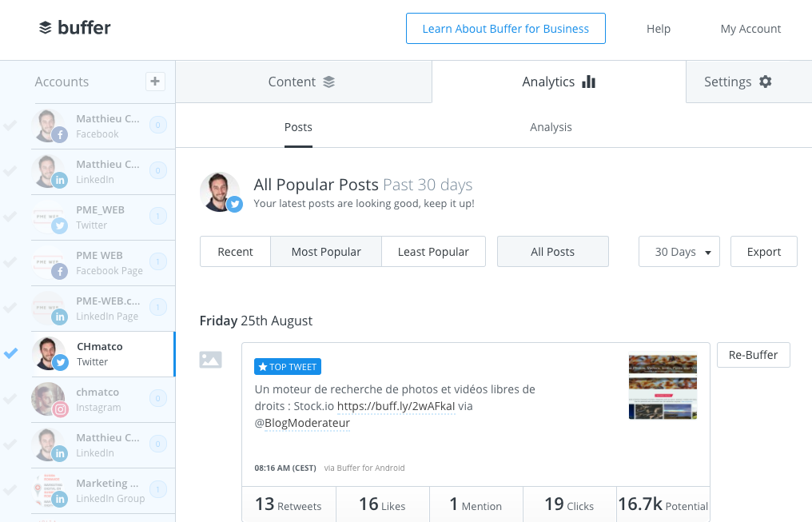Click the Content tab stack icon
Image resolution: width=812 pixels, height=522 pixels.
point(328,82)
